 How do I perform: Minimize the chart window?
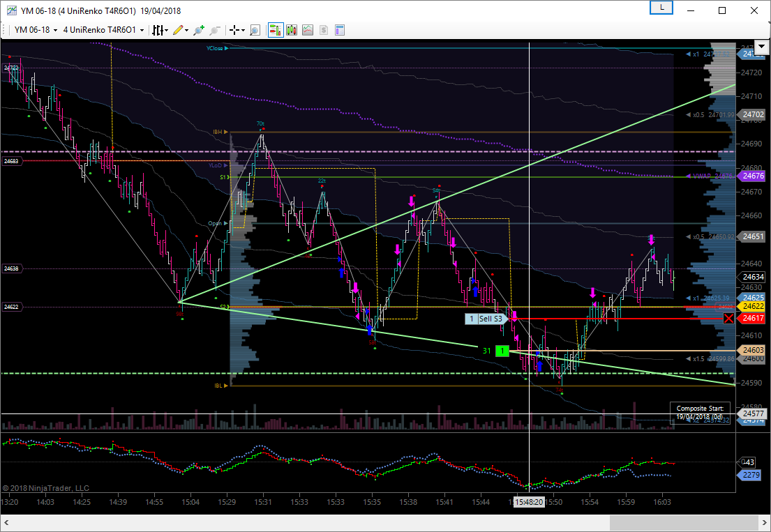[691, 10]
